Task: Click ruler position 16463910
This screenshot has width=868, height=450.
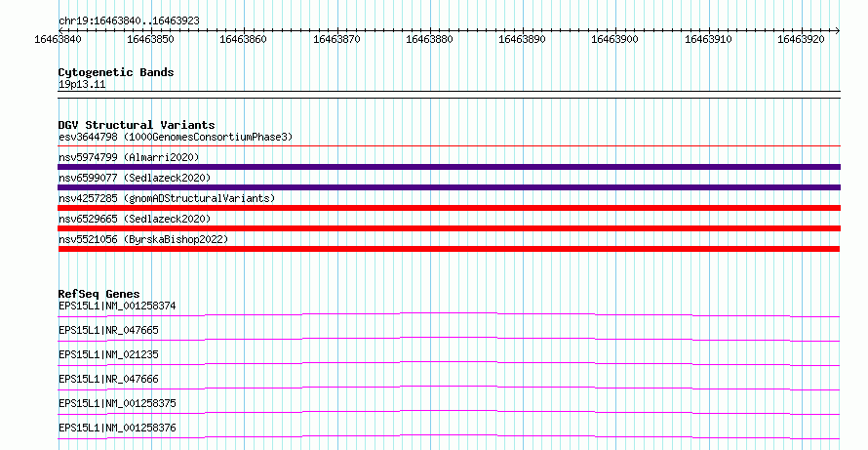Action: [x=708, y=39]
